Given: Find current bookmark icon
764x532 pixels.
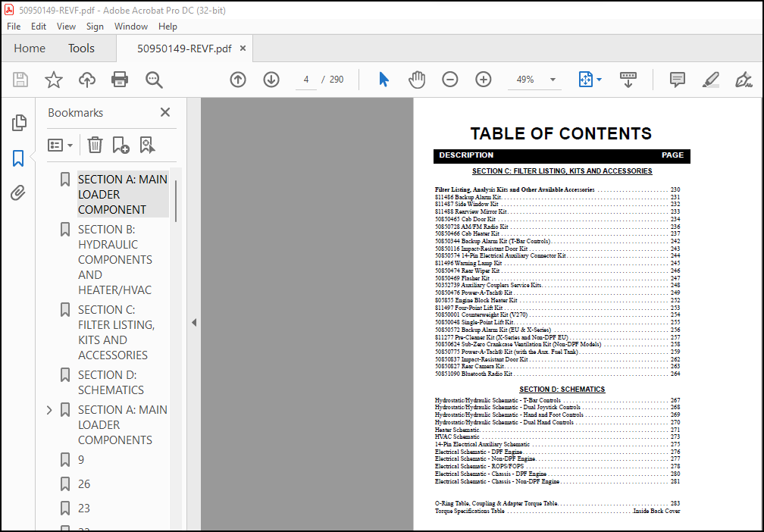Looking at the screenshot, I should [x=147, y=145].
